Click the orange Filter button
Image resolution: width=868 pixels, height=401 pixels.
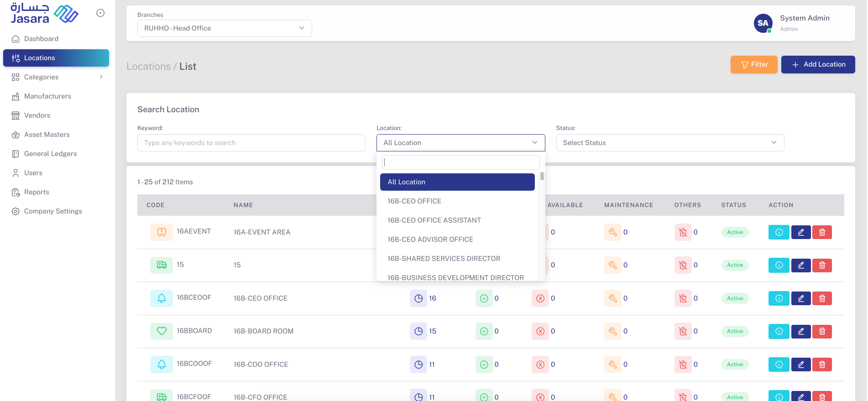click(753, 64)
